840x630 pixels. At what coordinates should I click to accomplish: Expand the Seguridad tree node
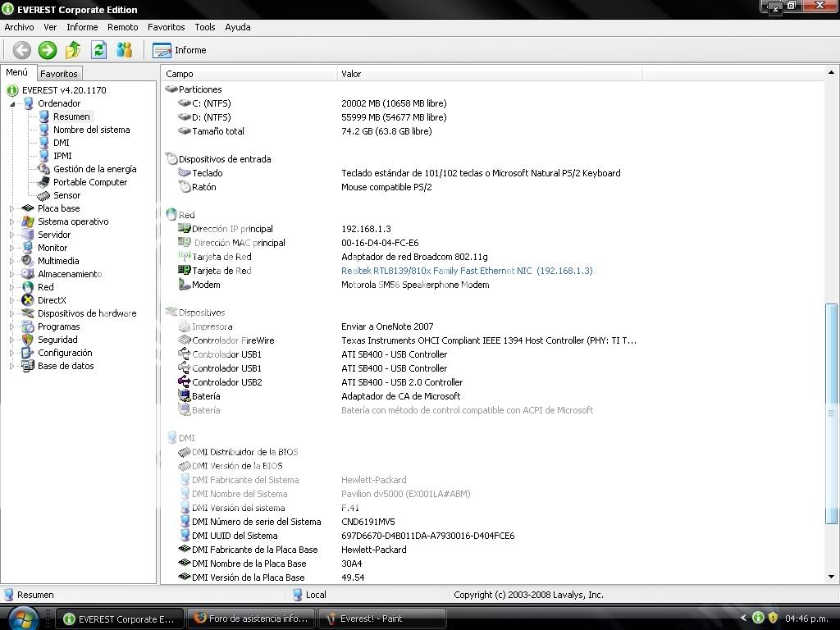[x=11, y=340]
